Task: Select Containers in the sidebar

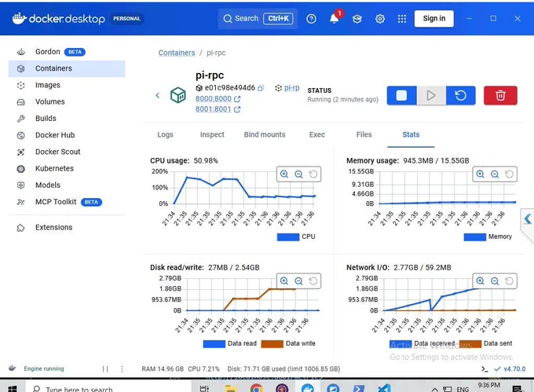Action: click(67, 68)
